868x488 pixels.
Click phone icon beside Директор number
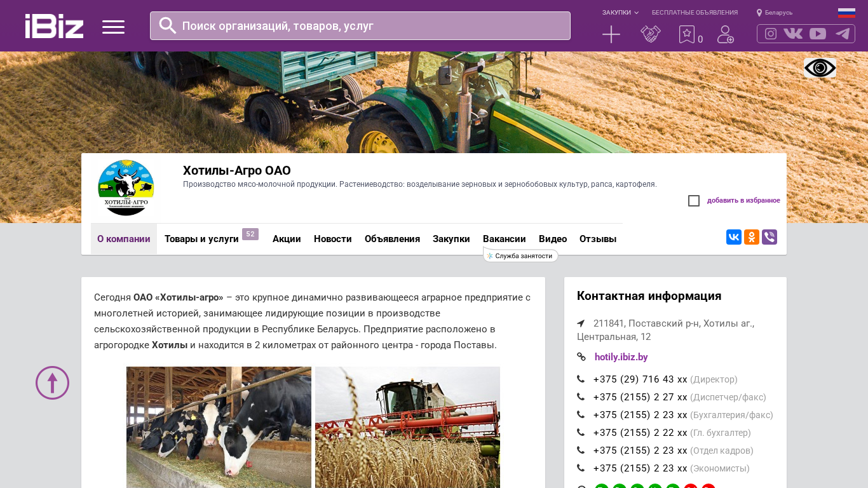pyautogui.click(x=581, y=379)
